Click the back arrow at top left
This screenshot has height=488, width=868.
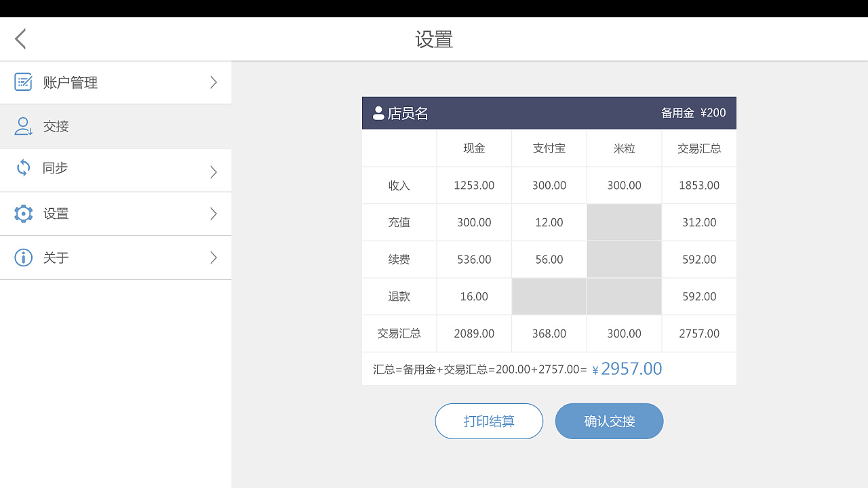[20, 38]
